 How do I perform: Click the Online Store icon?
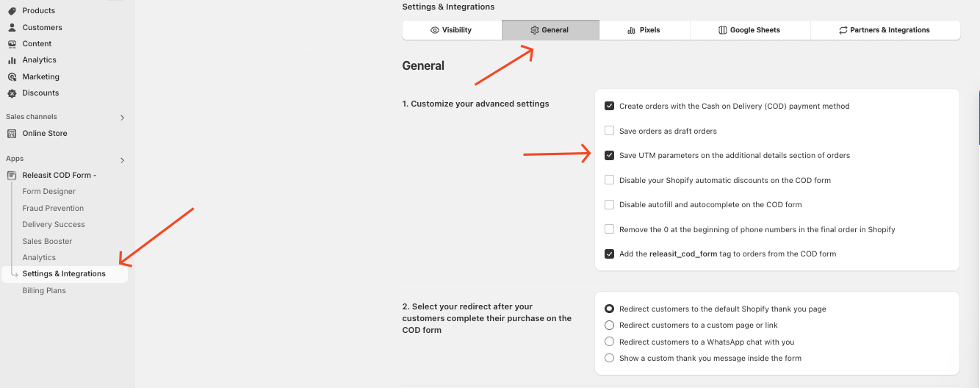12,134
